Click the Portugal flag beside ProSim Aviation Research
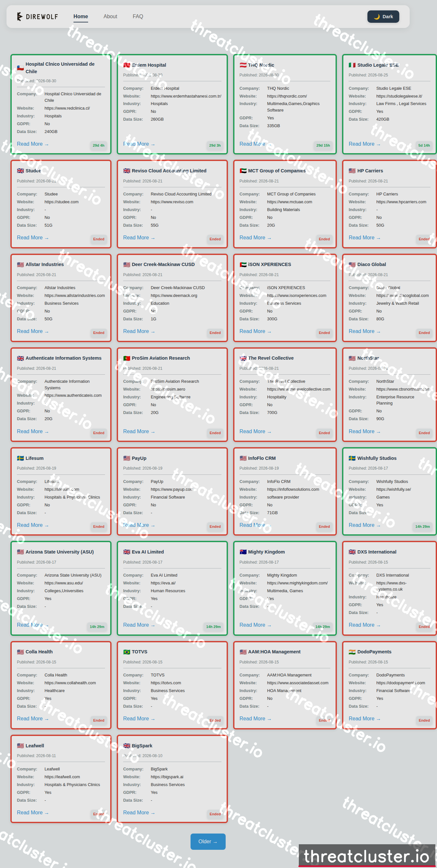Image resolution: width=437 pixels, height=868 pixels. pyautogui.click(x=127, y=358)
